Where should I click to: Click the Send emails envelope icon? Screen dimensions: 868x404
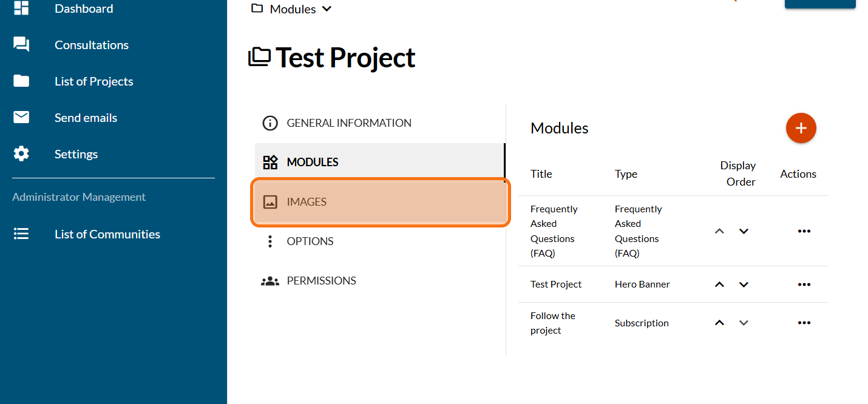pyautogui.click(x=21, y=118)
